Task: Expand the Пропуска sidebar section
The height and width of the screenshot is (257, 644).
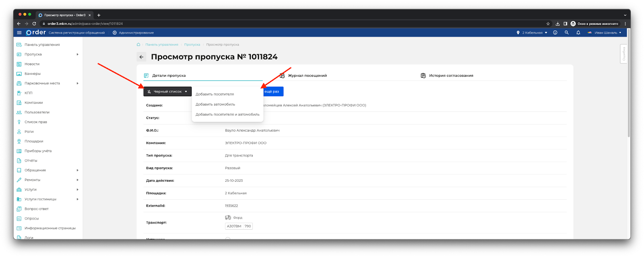Action: [x=33, y=54]
